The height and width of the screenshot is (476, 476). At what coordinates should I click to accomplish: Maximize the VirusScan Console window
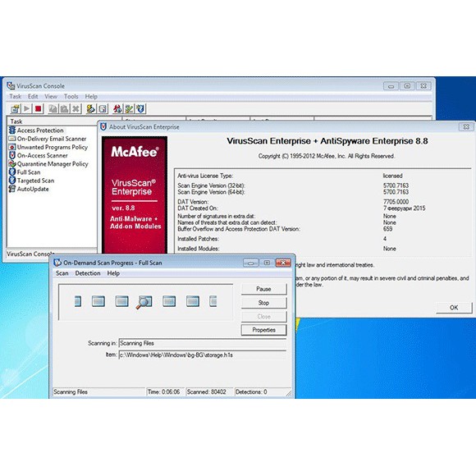point(407,86)
